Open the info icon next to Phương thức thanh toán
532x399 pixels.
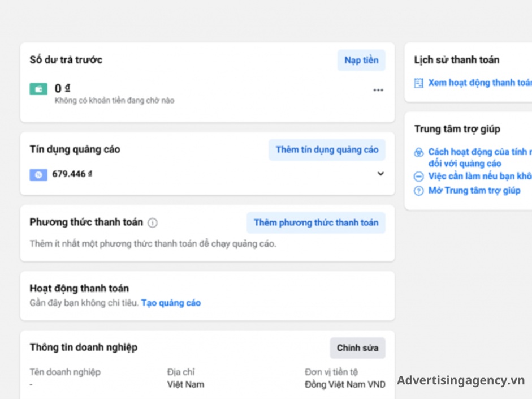click(153, 223)
